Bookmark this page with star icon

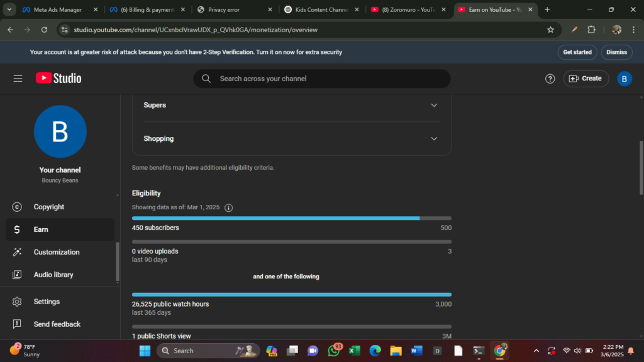click(x=551, y=30)
